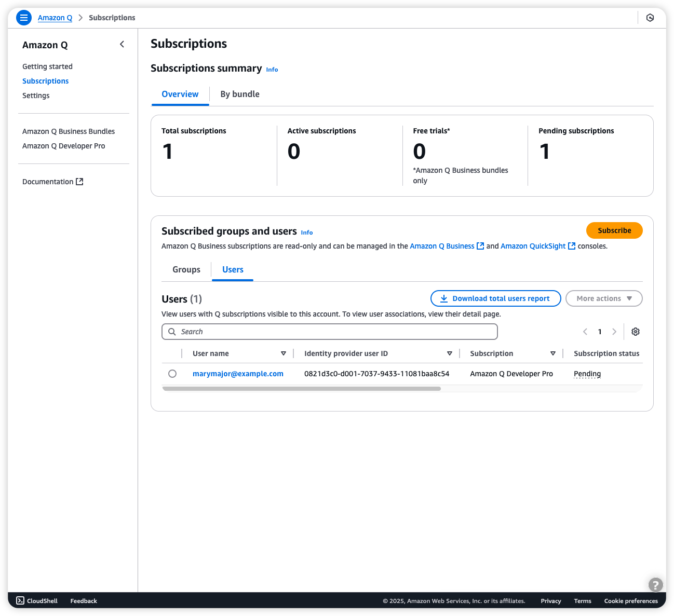This screenshot has height=616, width=674.
Task: Click the Pending subscription status
Action: (587, 374)
